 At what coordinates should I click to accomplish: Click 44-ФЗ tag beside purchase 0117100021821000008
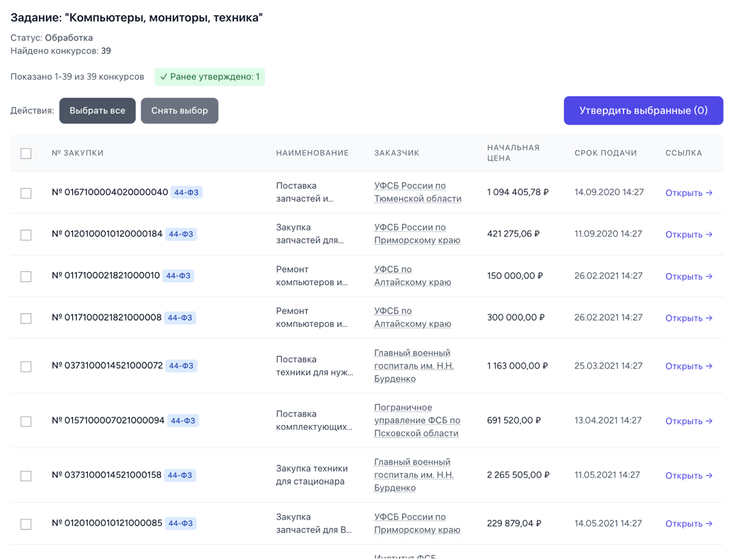[x=180, y=317]
